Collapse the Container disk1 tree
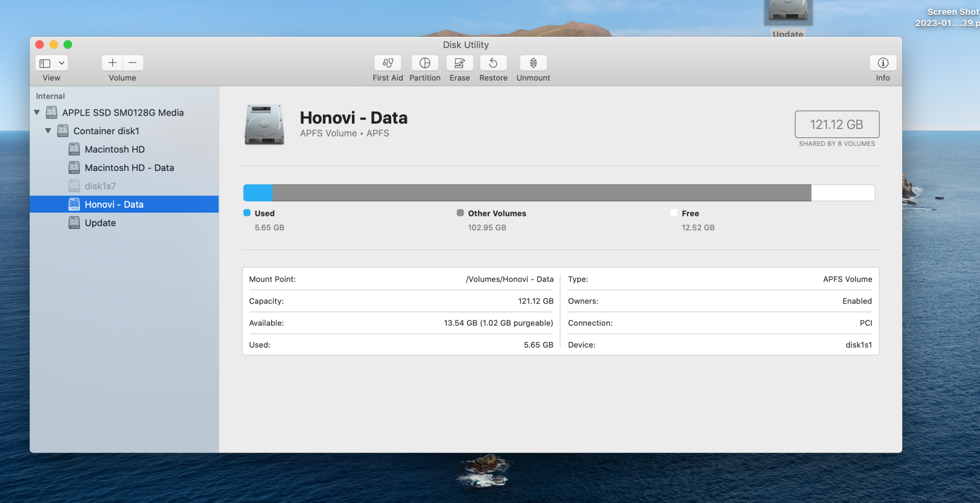980x503 pixels. coord(48,131)
